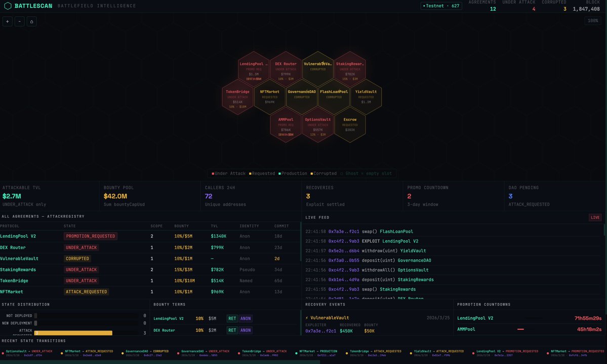Image resolution: width=607 pixels, height=364 pixels.
Task: Reset map view with home icon
Action: 32,21
